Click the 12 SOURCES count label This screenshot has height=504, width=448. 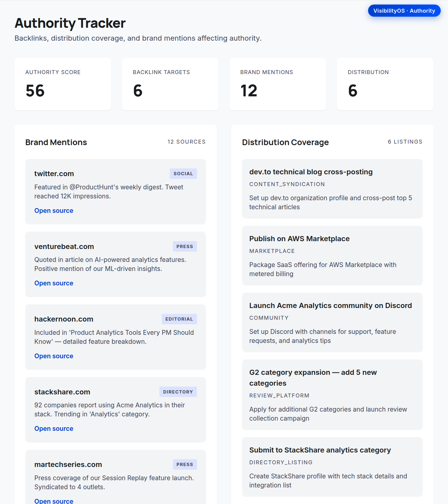pos(186,142)
